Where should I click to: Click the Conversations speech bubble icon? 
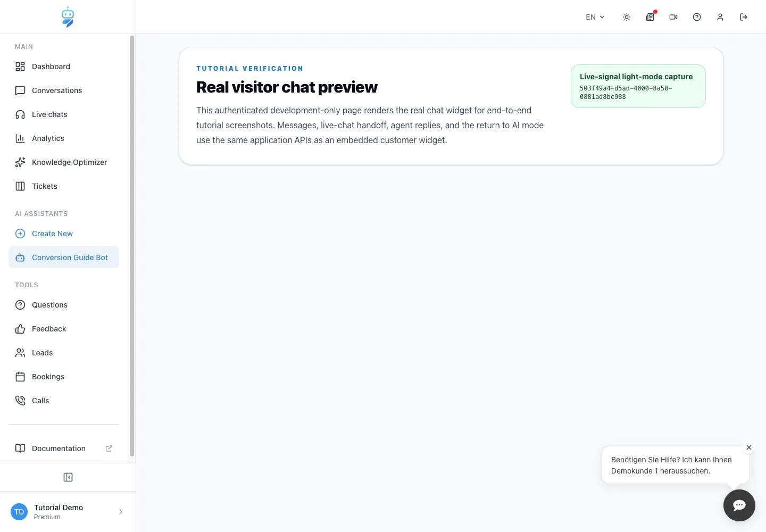click(20, 90)
